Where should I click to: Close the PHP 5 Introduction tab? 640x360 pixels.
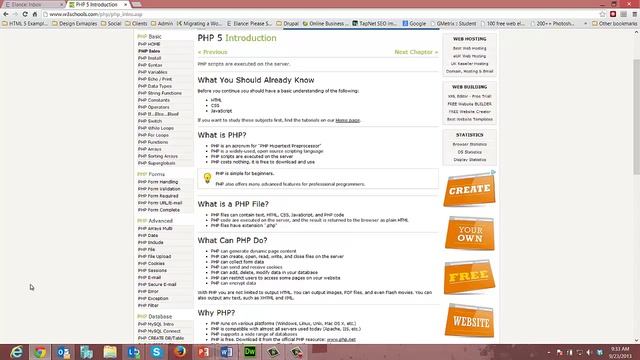(x=125, y=4)
